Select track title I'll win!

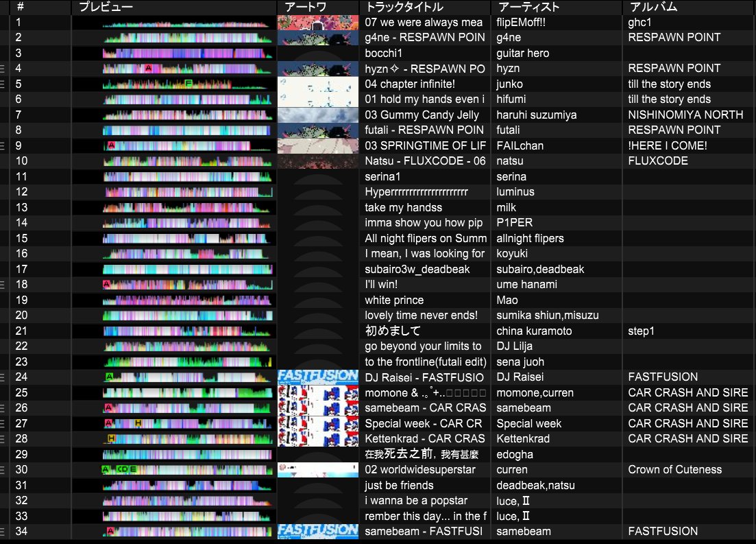pyautogui.click(x=381, y=284)
